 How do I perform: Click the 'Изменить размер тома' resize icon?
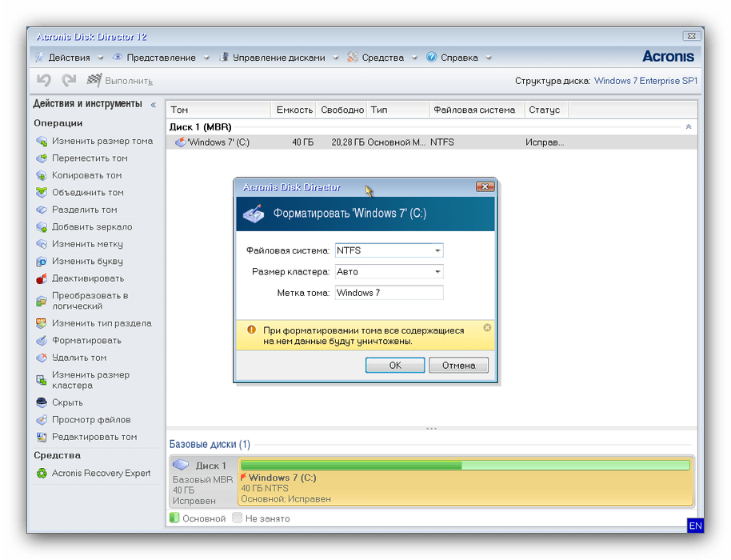coord(42,142)
